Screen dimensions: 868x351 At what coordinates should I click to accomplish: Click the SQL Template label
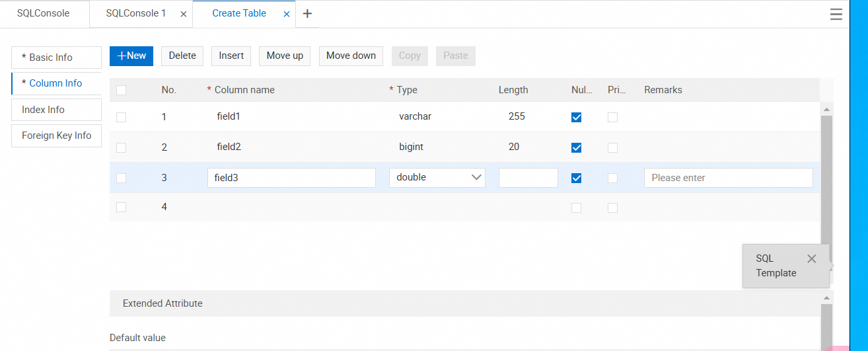(x=776, y=266)
